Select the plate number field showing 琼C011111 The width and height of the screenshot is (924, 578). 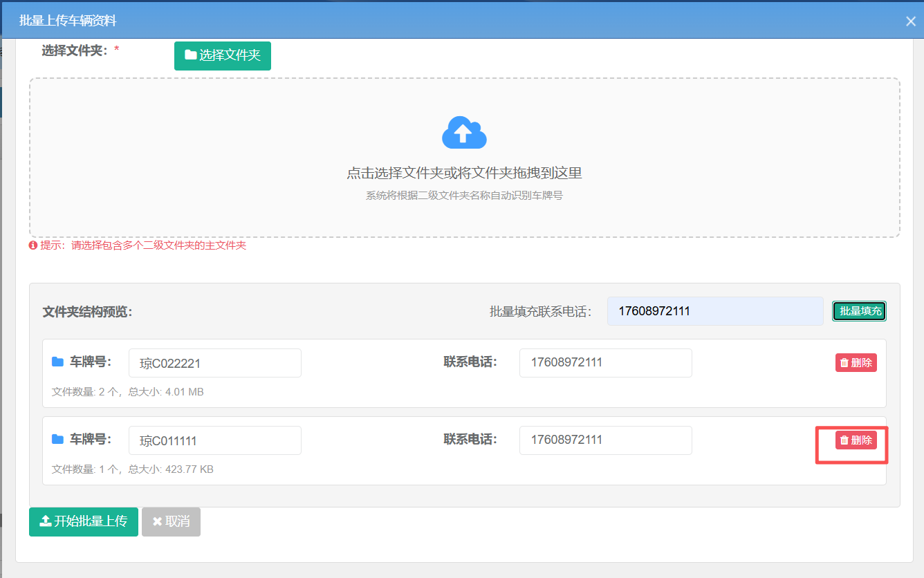(214, 440)
